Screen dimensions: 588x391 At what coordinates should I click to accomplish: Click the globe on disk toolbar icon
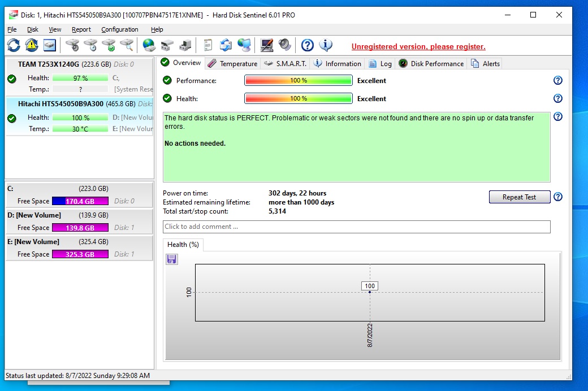click(149, 45)
